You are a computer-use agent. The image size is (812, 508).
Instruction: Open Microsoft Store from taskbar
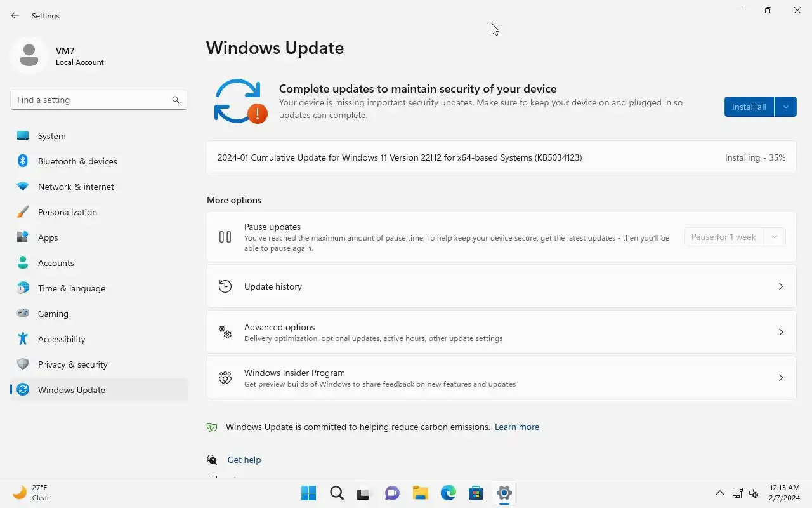pos(476,493)
